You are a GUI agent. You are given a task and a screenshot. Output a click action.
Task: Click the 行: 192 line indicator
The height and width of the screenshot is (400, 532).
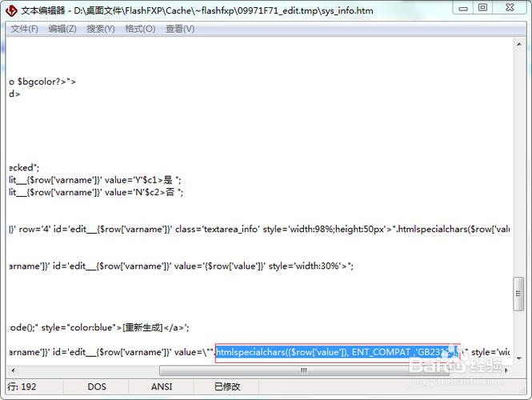[x=22, y=386]
